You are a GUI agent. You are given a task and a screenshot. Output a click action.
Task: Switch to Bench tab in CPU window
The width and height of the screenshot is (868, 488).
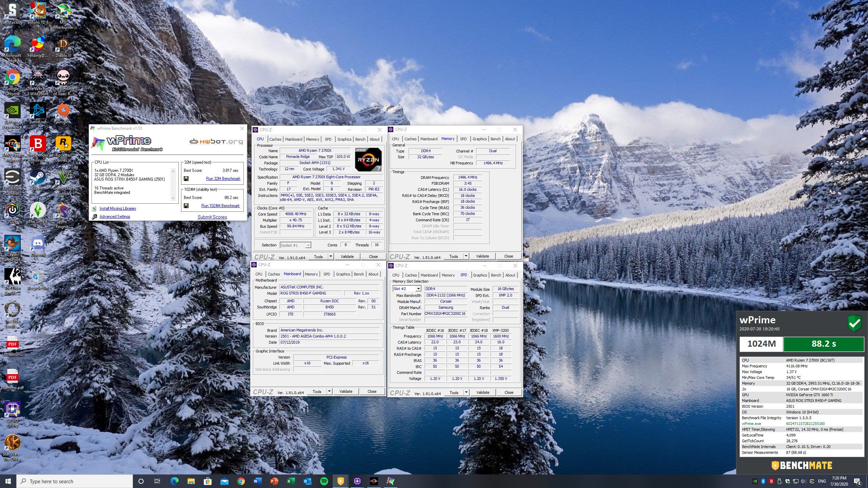360,139
